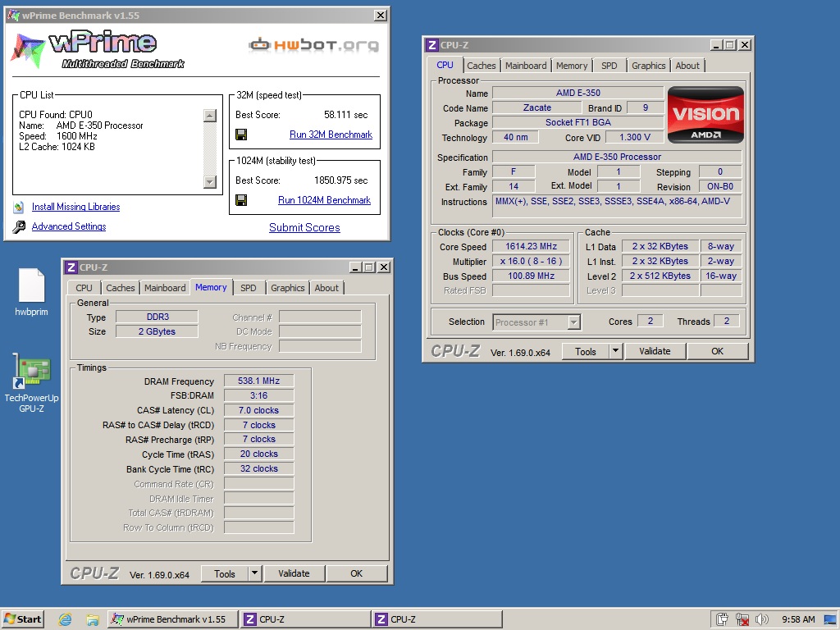Click OK in the CPU-Z Memory window
The width and height of the screenshot is (840, 630).
(x=356, y=573)
